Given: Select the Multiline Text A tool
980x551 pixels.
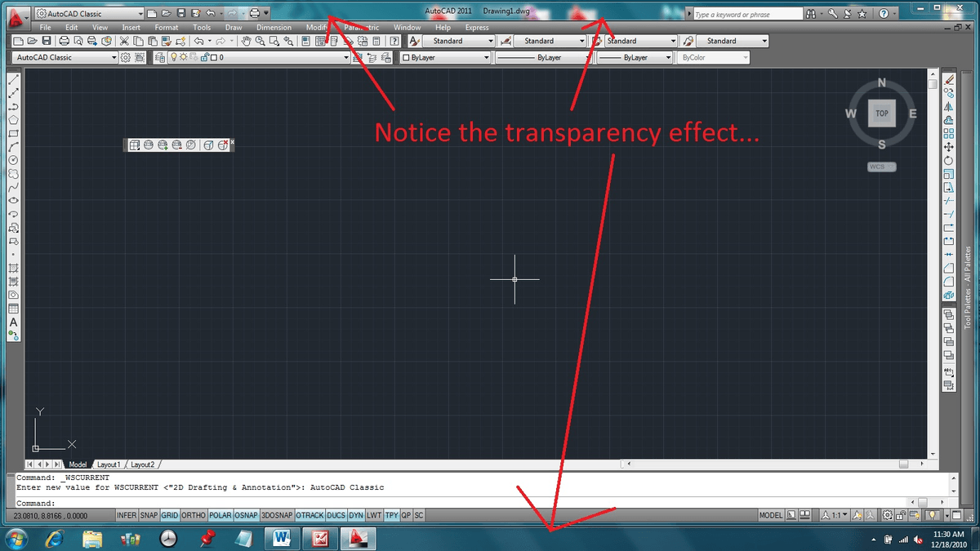Looking at the screenshot, I should pos(13,322).
